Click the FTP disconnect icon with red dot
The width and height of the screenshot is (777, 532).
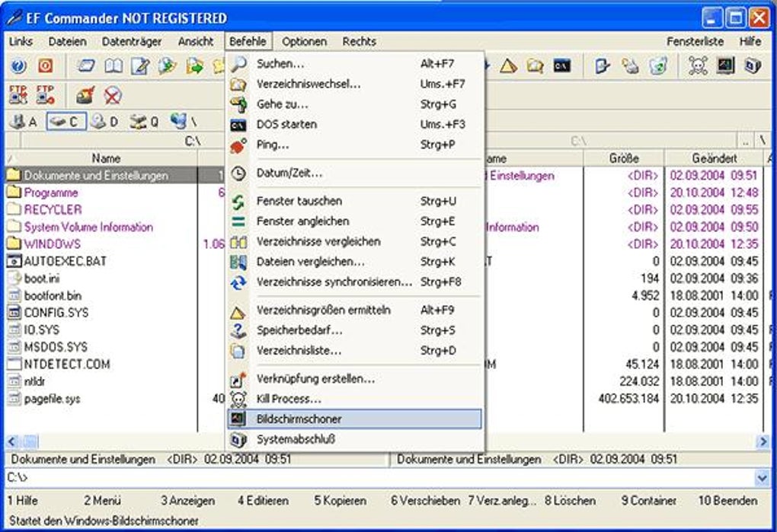point(45,94)
